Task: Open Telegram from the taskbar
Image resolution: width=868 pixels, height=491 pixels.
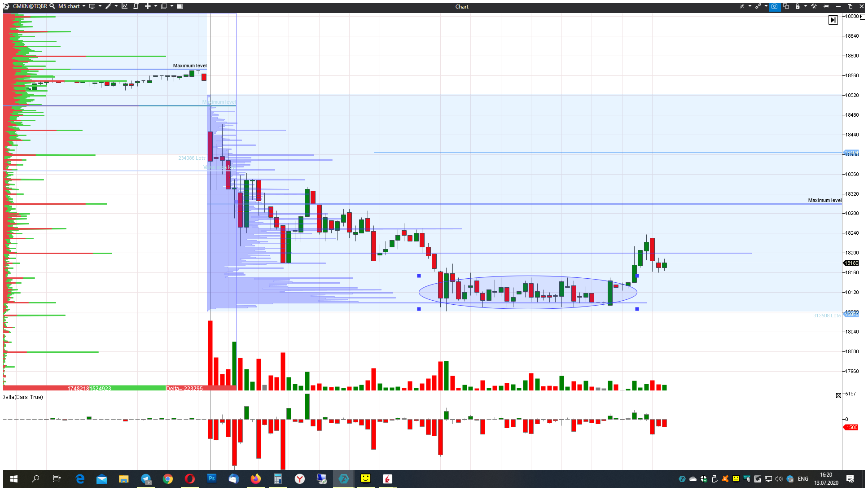Action: pyautogui.click(x=146, y=479)
